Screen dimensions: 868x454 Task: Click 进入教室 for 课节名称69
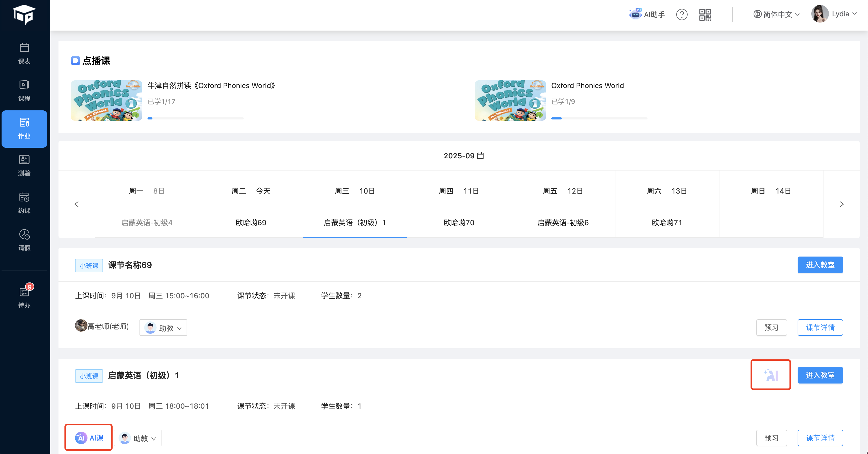click(820, 265)
